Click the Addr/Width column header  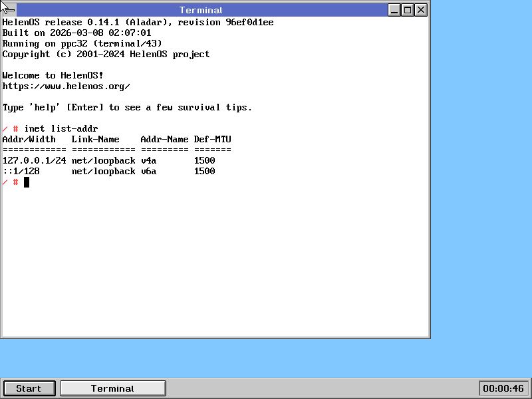point(29,139)
